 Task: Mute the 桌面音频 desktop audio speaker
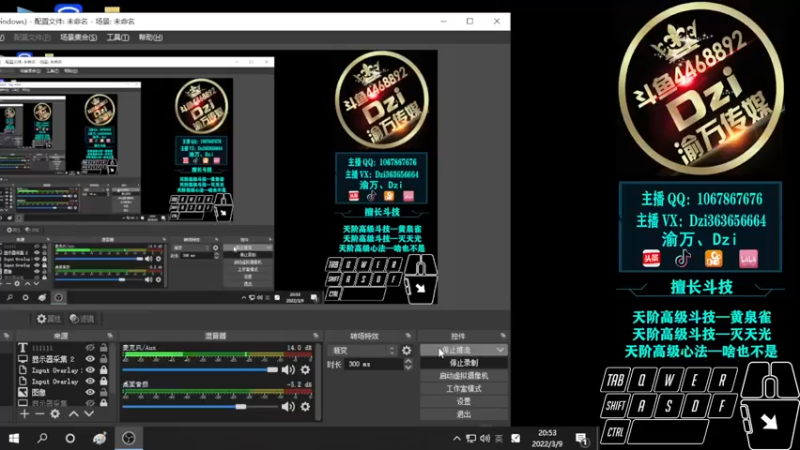coord(288,407)
